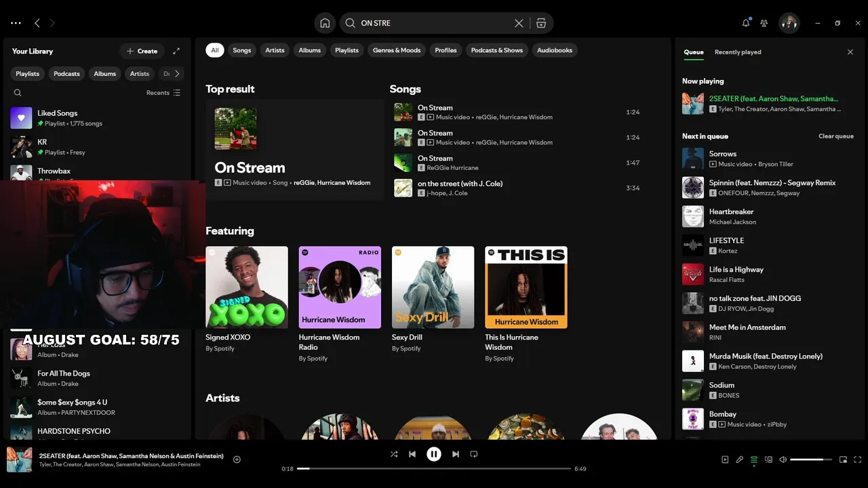
Task: Open Recents sort dropdown in library
Action: click(x=163, y=93)
